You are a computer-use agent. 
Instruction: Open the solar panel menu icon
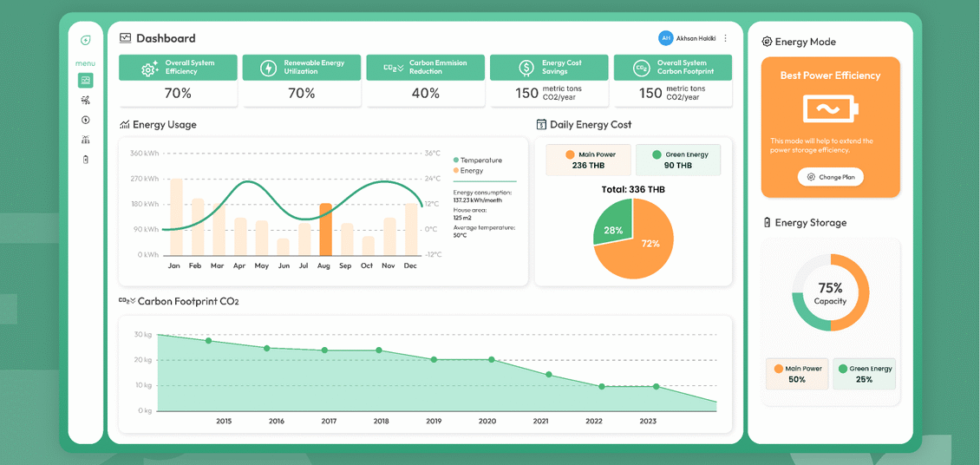pyautogui.click(x=86, y=140)
